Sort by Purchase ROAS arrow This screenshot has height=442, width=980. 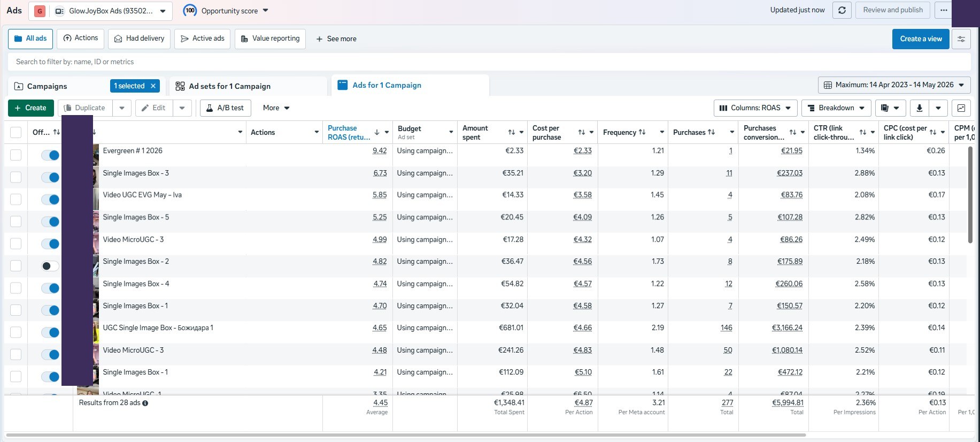(377, 132)
